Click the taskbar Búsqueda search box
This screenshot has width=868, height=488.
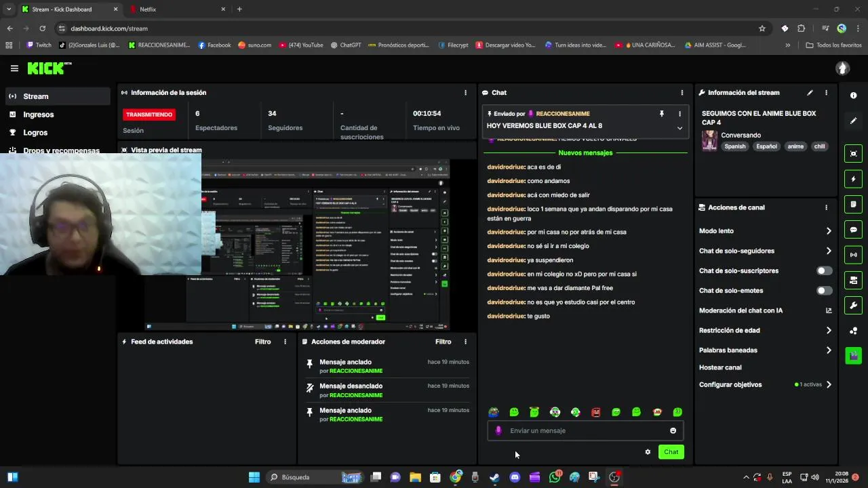point(315,477)
